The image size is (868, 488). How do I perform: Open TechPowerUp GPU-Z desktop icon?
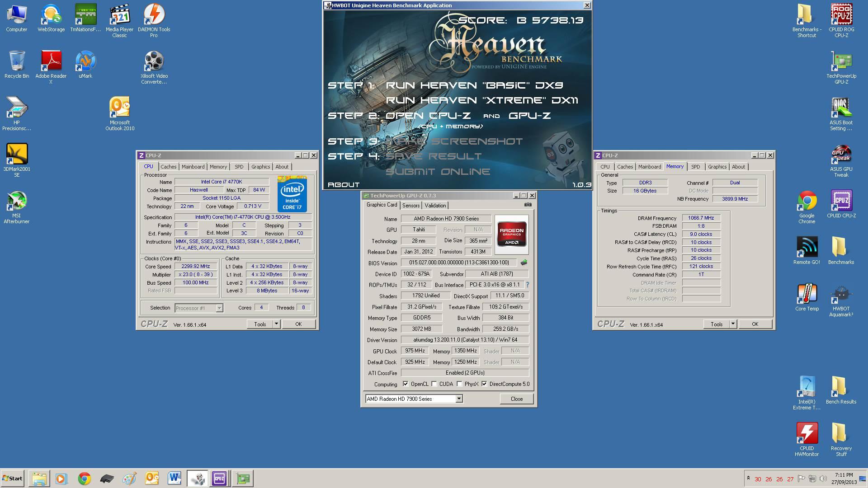point(841,68)
